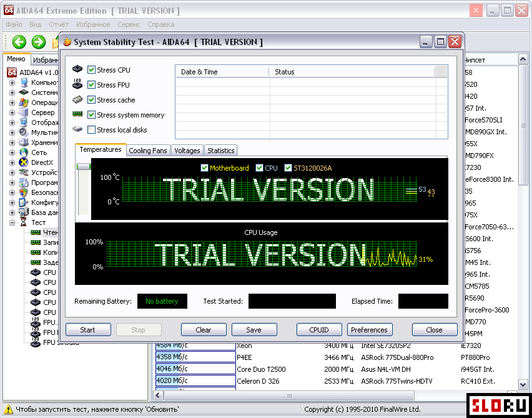Toggle the ST3120026A drive temperature checkbox
Screen dimensions: 532x418
[288, 167]
